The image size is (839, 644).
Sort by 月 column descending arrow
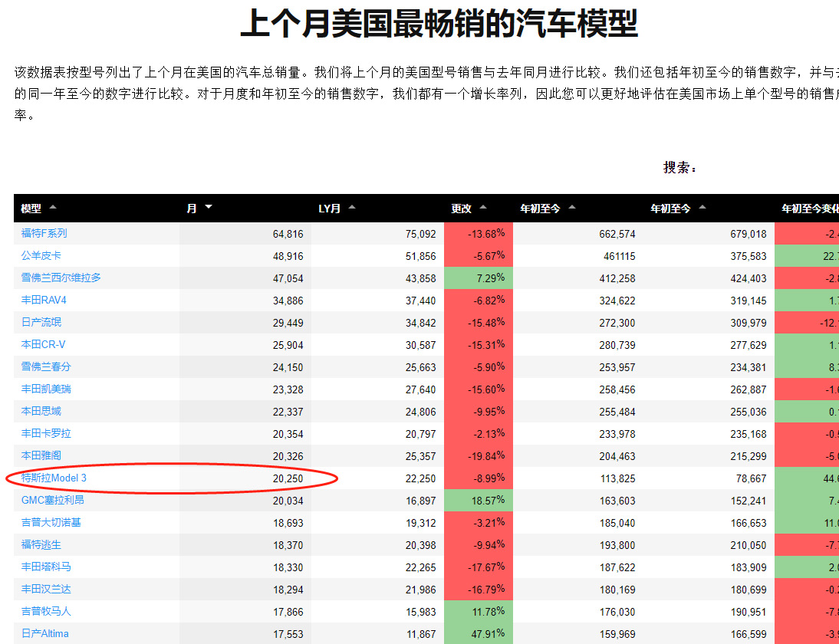point(209,207)
